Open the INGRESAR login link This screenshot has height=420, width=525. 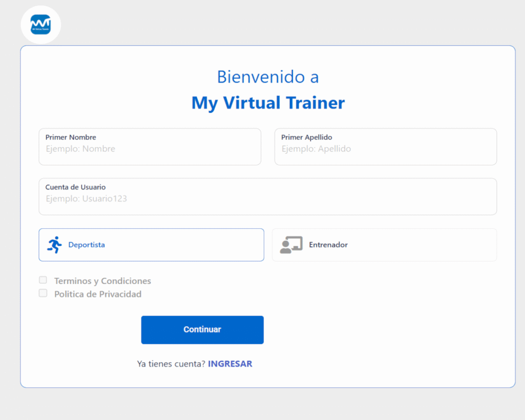pyautogui.click(x=230, y=364)
